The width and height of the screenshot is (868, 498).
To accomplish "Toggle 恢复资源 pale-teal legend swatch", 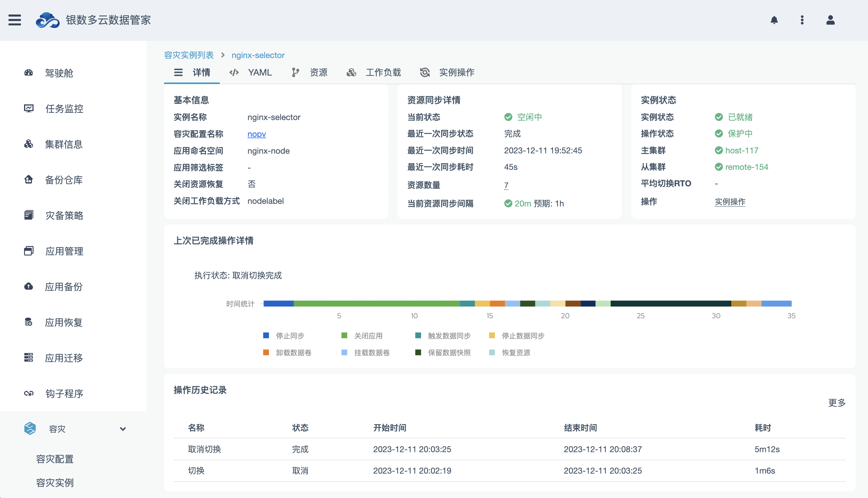I will (x=492, y=352).
